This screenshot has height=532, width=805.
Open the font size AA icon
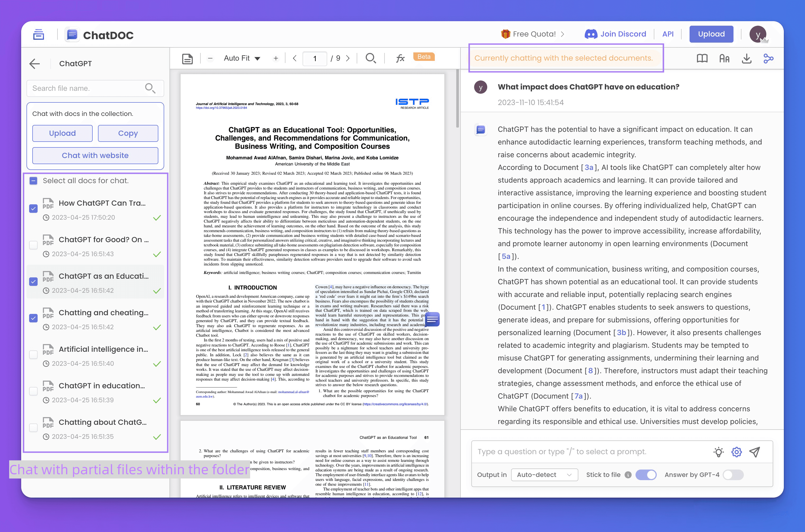click(x=724, y=59)
